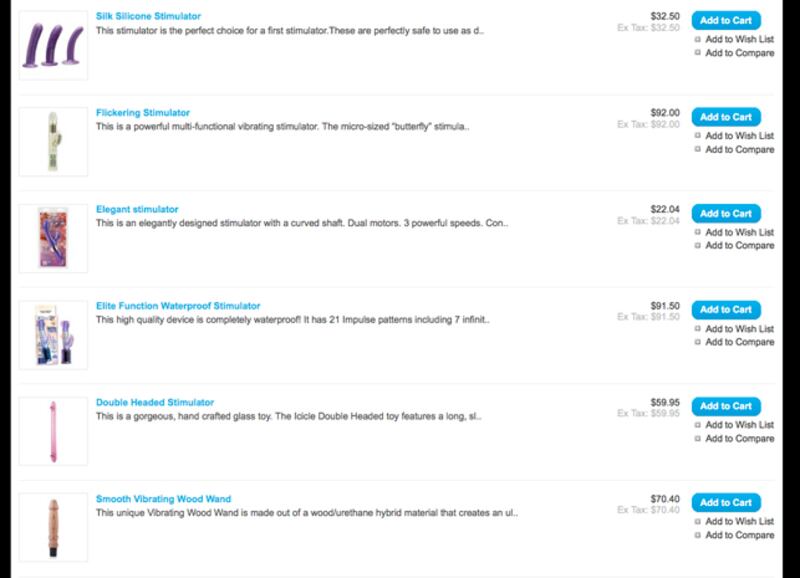Open Flickering Stimulator product title link
The height and width of the screenshot is (578, 800).
[x=143, y=113]
